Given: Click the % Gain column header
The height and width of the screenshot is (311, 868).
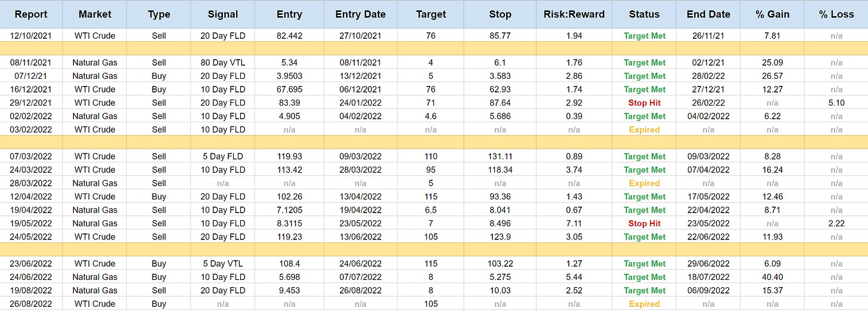Looking at the screenshot, I should click(772, 14).
